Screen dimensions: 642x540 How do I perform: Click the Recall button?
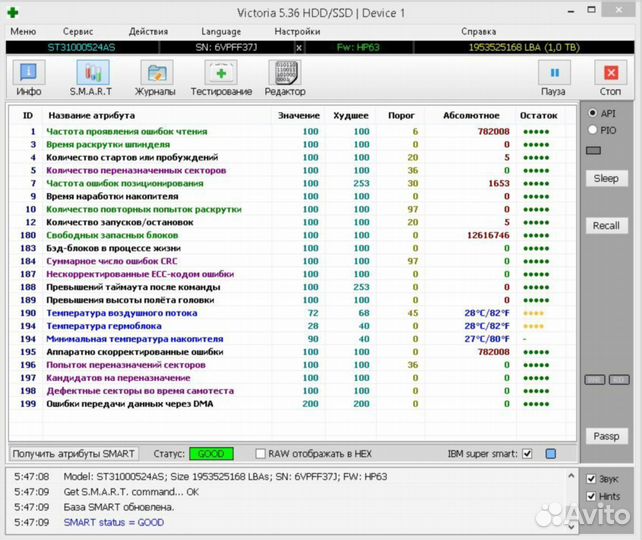tap(606, 226)
